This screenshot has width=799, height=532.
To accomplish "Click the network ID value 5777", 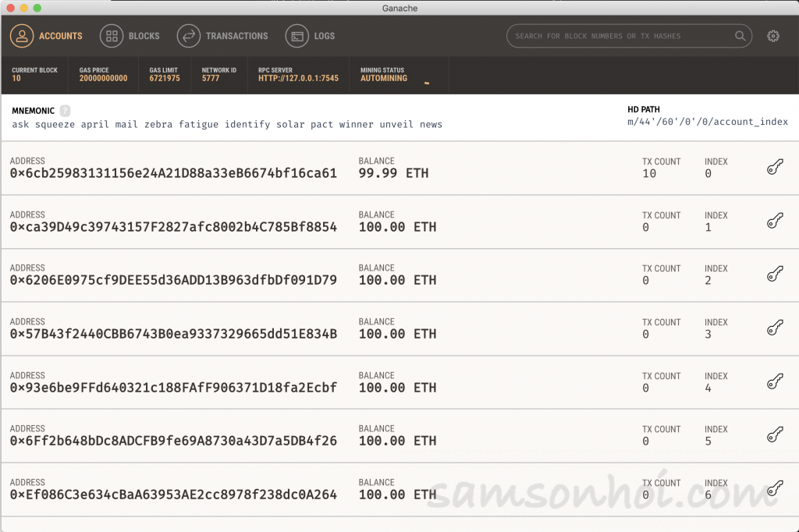I will tap(211, 79).
